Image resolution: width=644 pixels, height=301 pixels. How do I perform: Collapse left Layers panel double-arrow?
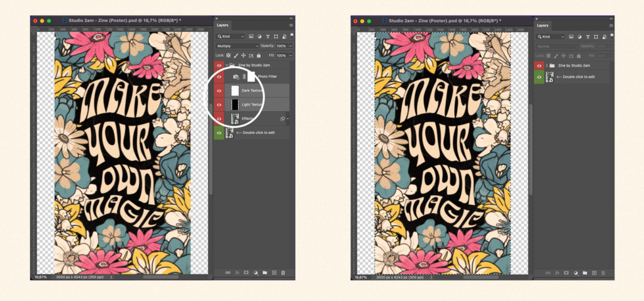[291, 18]
